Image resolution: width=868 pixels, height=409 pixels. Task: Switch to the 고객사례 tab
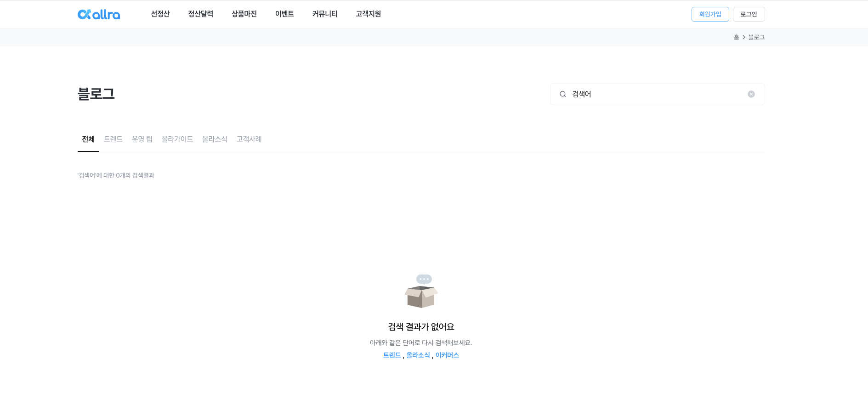(249, 139)
